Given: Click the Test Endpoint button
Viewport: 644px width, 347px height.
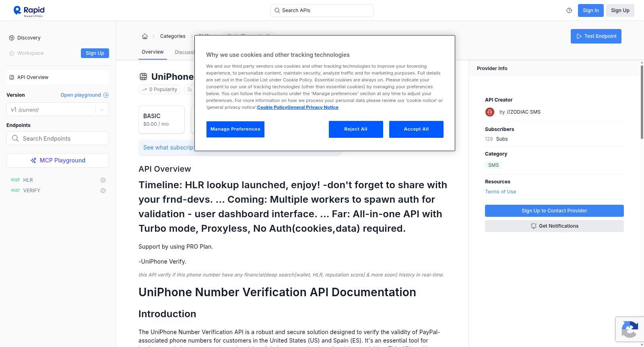Looking at the screenshot, I should [x=596, y=36].
